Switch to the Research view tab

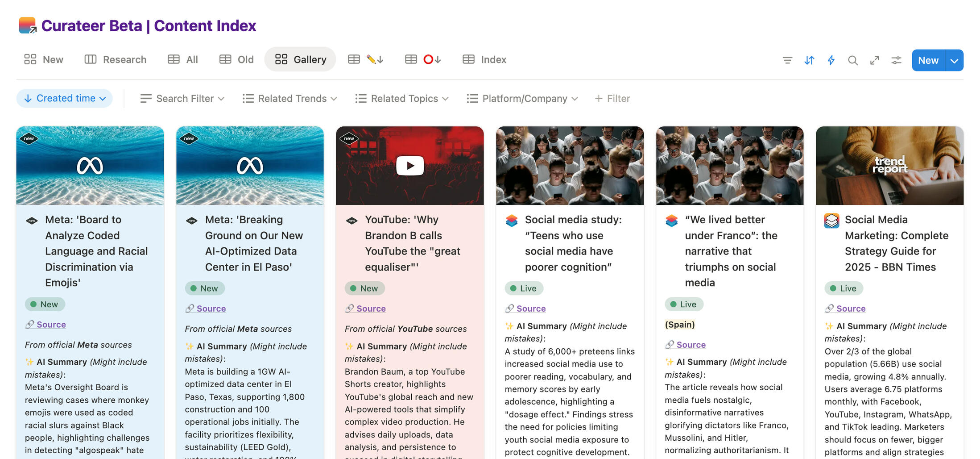click(115, 59)
